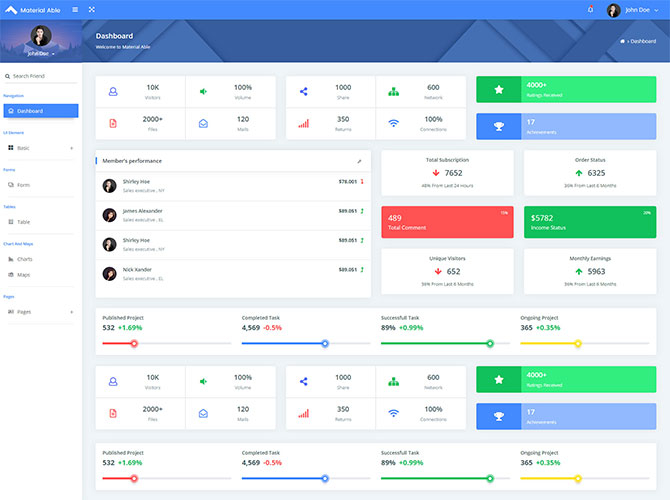The width and height of the screenshot is (670, 500).
Task: Click the red 489 Total Comment card
Action: [447, 222]
